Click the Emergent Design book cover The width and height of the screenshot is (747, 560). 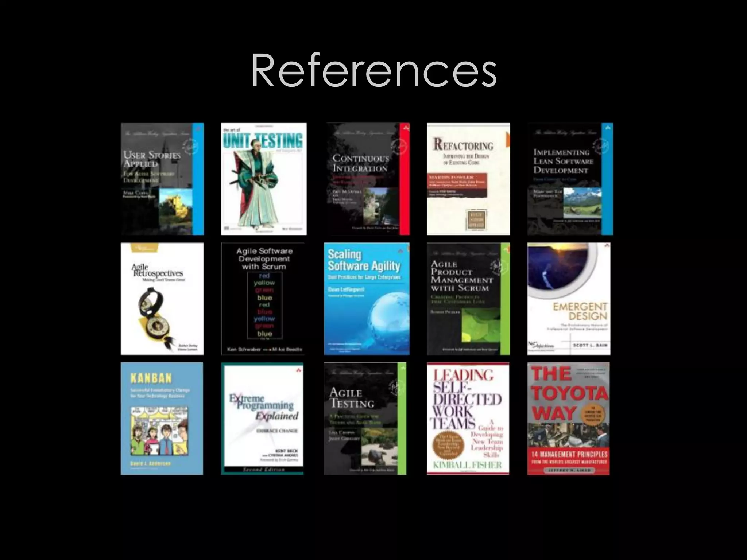pyautogui.click(x=569, y=299)
